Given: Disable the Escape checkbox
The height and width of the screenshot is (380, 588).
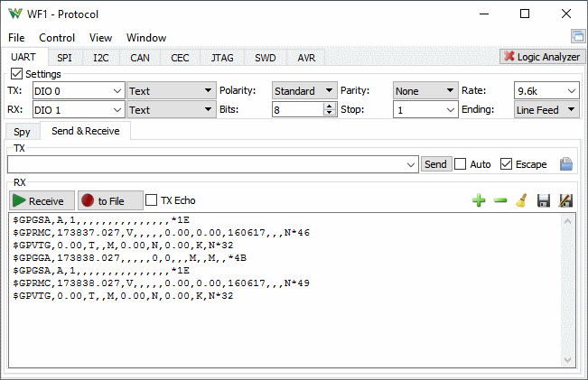Looking at the screenshot, I should pyautogui.click(x=506, y=164).
